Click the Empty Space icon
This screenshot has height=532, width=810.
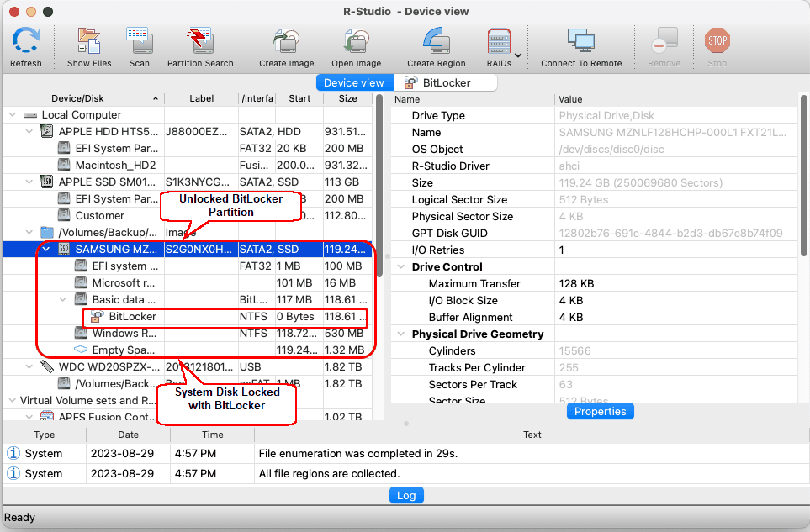point(81,350)
